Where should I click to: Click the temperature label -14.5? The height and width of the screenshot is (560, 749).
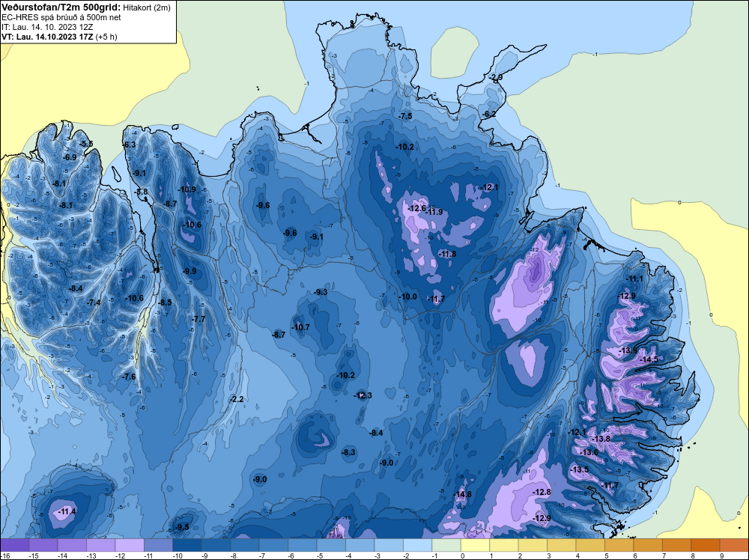pyautogui.click(x=649, y=359)
